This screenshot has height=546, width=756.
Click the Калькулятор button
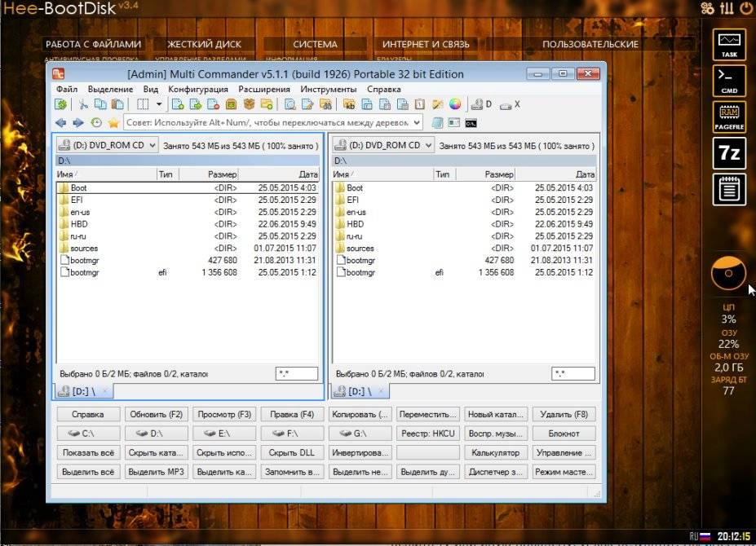click(x=496, y=452)
